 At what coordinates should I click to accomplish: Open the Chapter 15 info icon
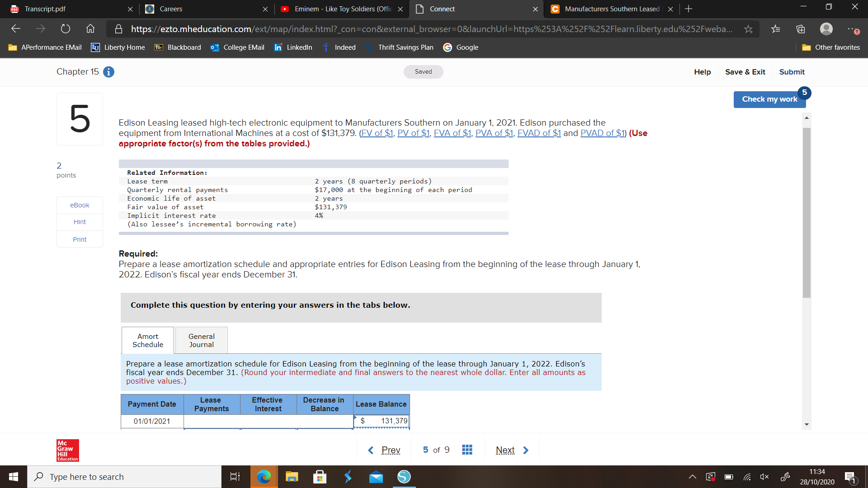[x=108, y=72]
